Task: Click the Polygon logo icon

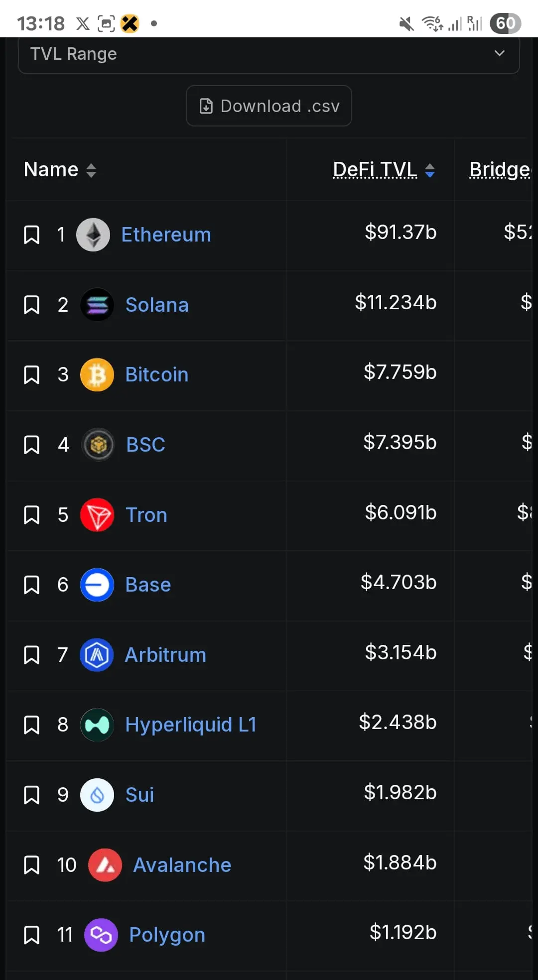Action: [x=101, y=935]
